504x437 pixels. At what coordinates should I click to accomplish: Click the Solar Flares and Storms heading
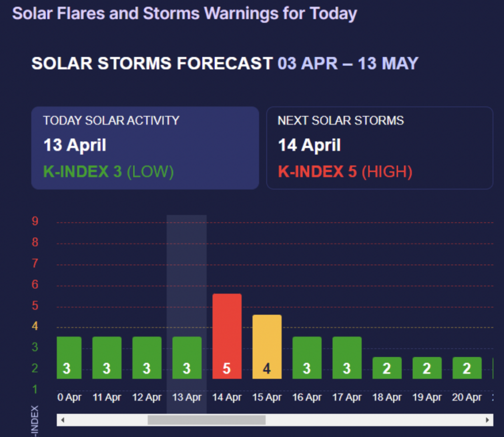[185, 13]
